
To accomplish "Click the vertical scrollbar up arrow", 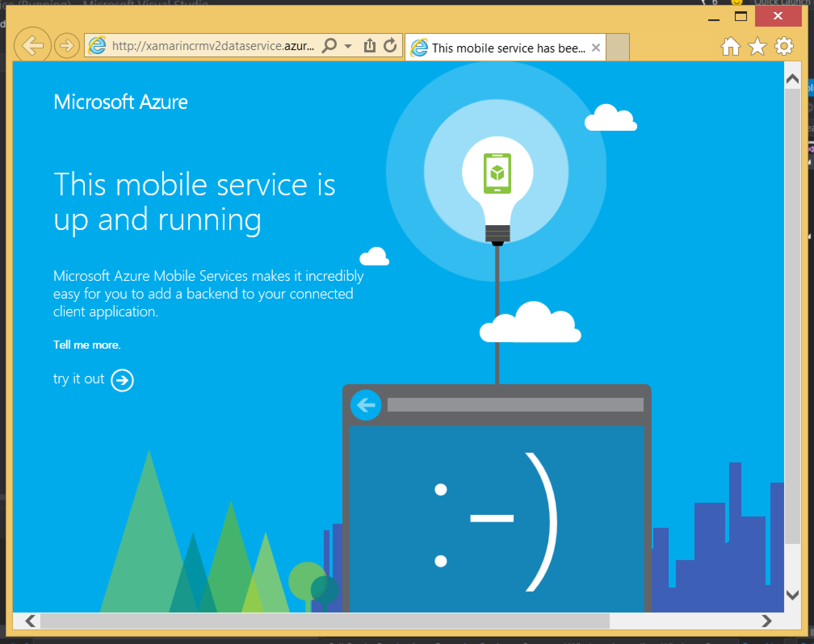I will [793, 79].
